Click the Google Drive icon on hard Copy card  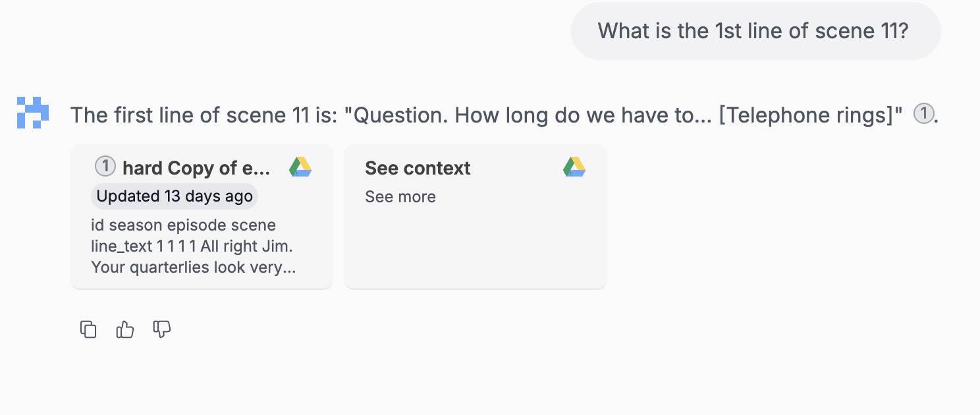click(300, 167)
